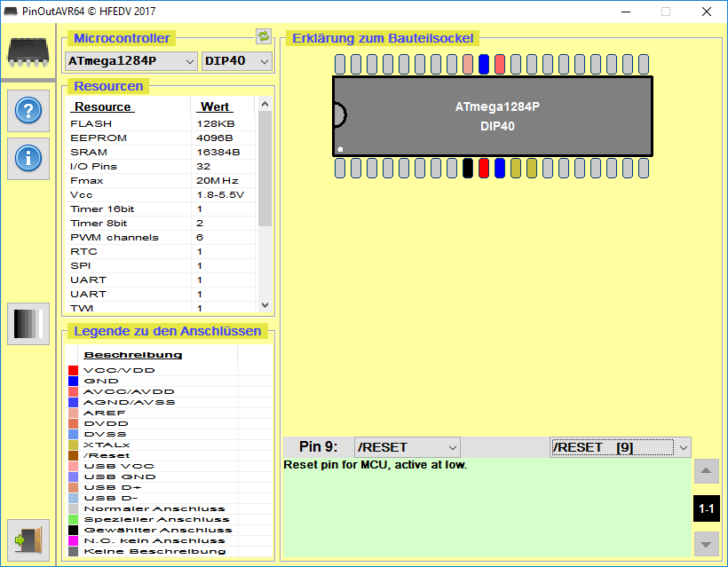The image size is (728, 567).
Task: Click the reset pin description text area
Action: coord(487,508)
